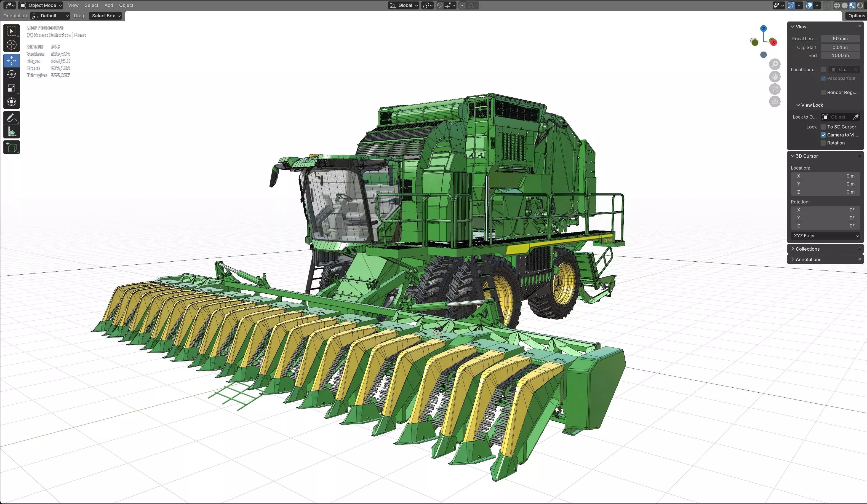Select the Move tool

pyautogui.click(x=11, y=60)
